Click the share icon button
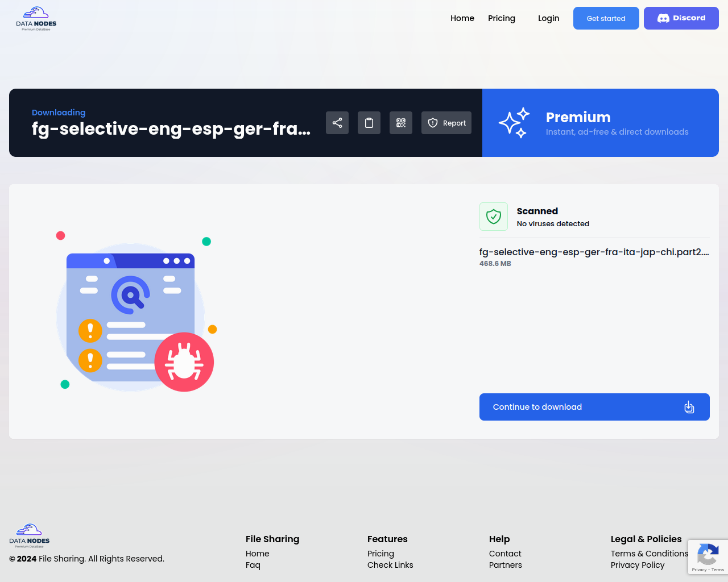728x582 pixels. pyautogui.click(x=337, y=123)
